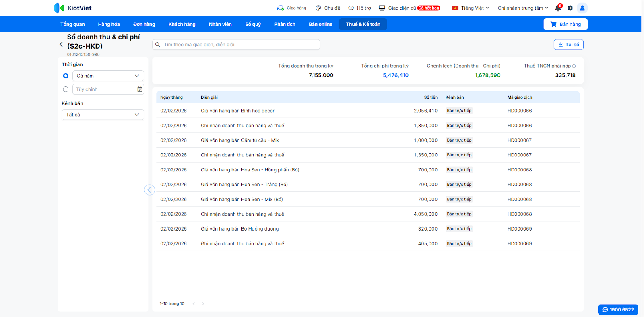Click the KiotViet logo
Screen dimensions: 644x317
(x=72, y=8)
